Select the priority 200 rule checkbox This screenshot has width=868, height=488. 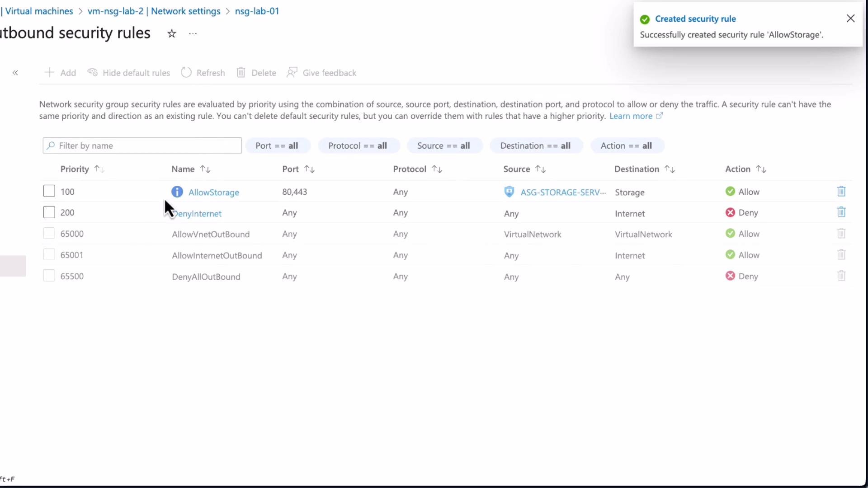[49, 212]
